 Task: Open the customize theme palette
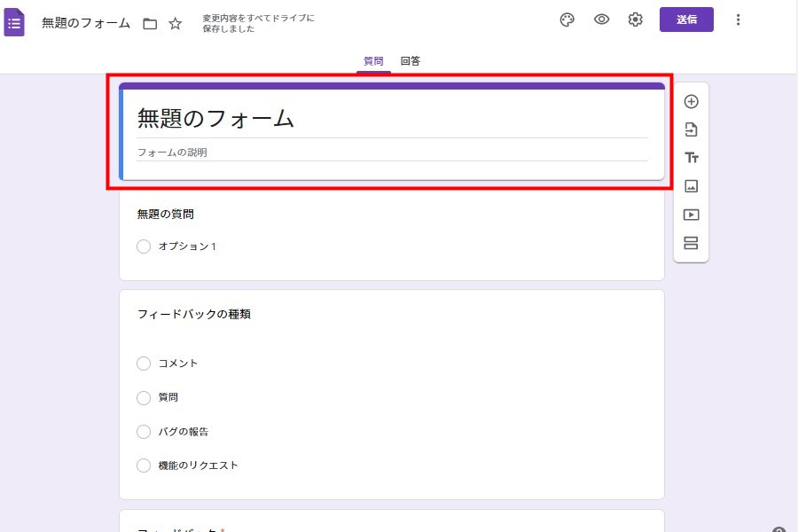click(567, 20)
